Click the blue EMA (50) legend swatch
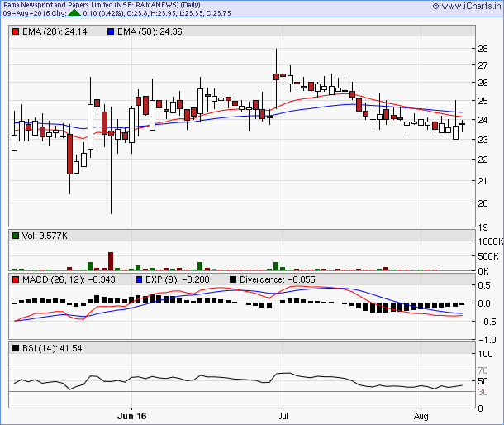This screenshot has width=504, height=425. 111,31
